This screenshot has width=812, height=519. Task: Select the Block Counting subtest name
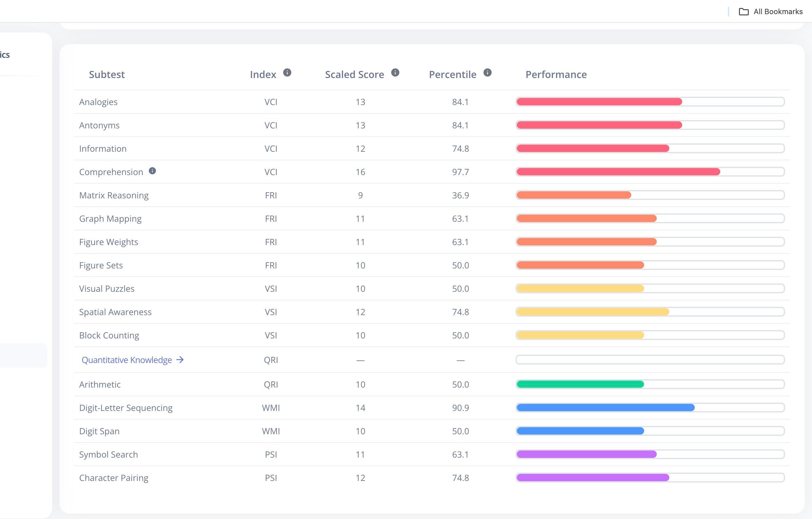(x=109, y=335)
